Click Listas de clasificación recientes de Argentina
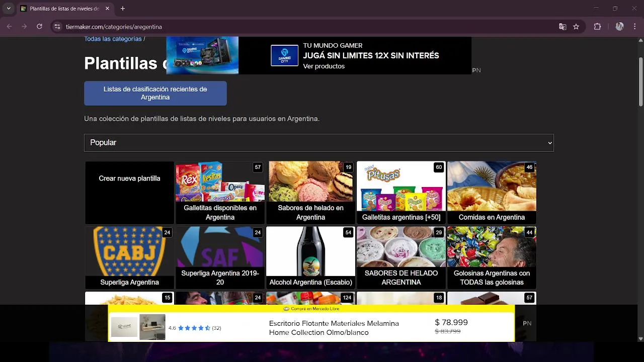Viewport: 644px width, 362px height. [x=155, y=93]
